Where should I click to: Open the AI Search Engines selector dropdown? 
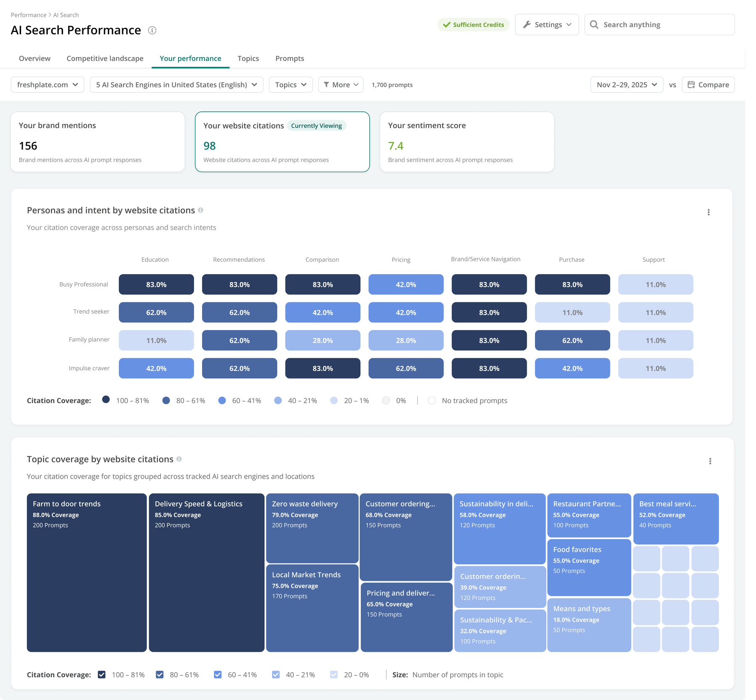point(176,85)
